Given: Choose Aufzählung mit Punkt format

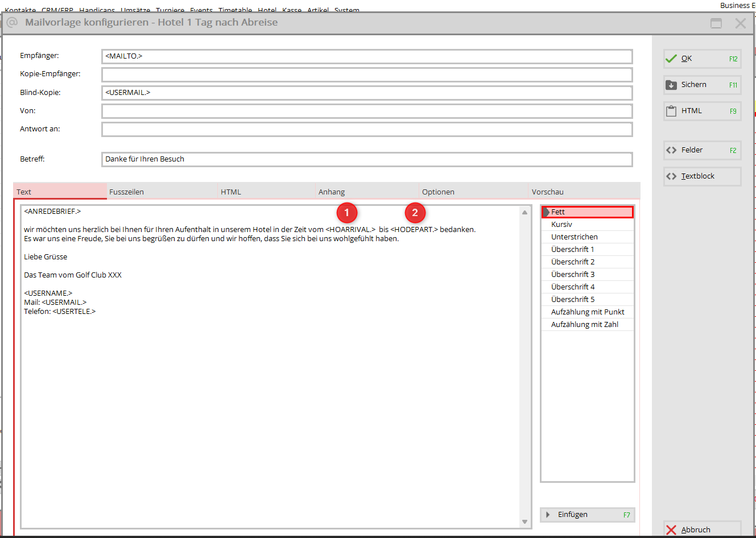Looking at the screenshot, I should (588, 312).
